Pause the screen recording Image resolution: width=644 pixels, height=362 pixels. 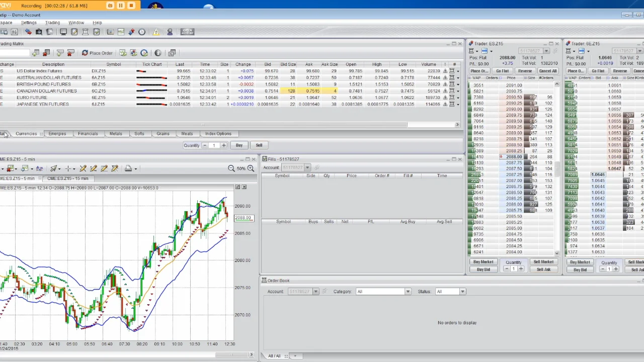coord(121,6)
